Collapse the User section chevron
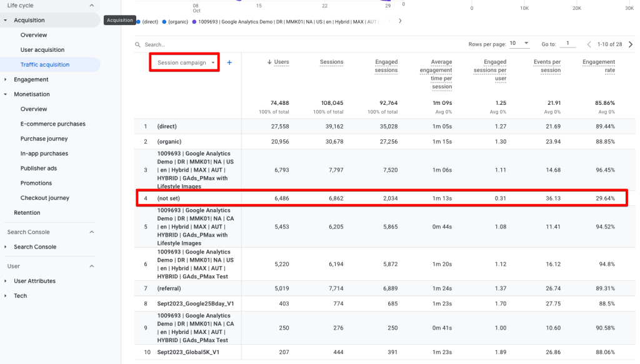Image resolution: width=640 pixels, height=364 pixels. (92, 267)
